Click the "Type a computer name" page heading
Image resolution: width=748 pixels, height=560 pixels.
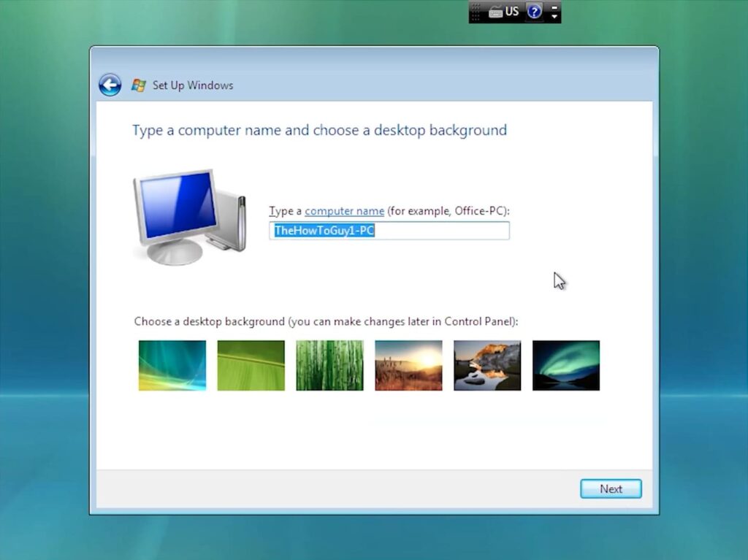click(x=319, y=131)
